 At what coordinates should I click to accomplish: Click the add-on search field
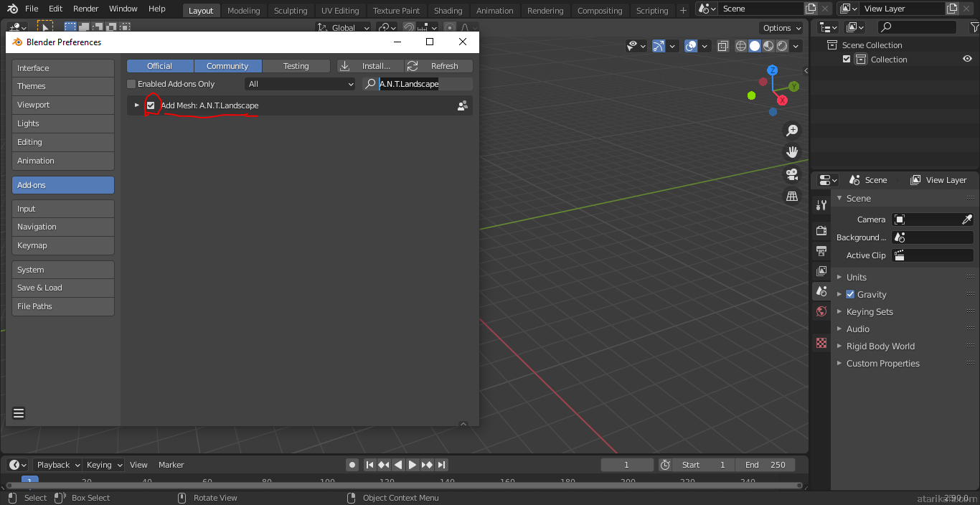[x=418, y=84]
